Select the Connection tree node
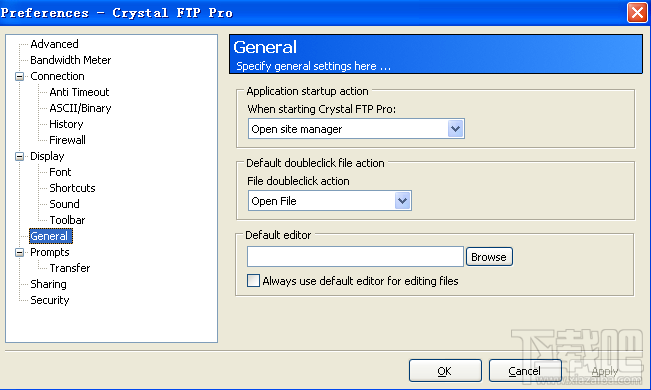Image resolution: width=651 pixels, height=390 pixels. 57,76
